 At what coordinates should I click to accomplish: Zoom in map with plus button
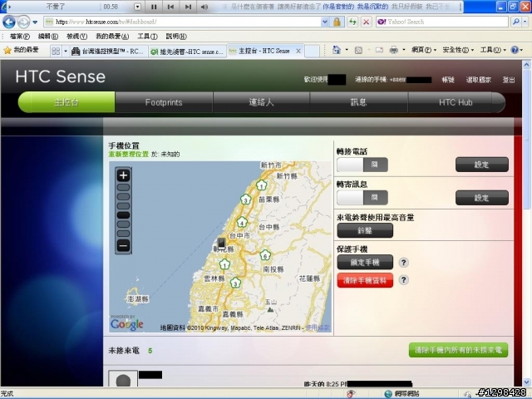[x=123, y=175]
